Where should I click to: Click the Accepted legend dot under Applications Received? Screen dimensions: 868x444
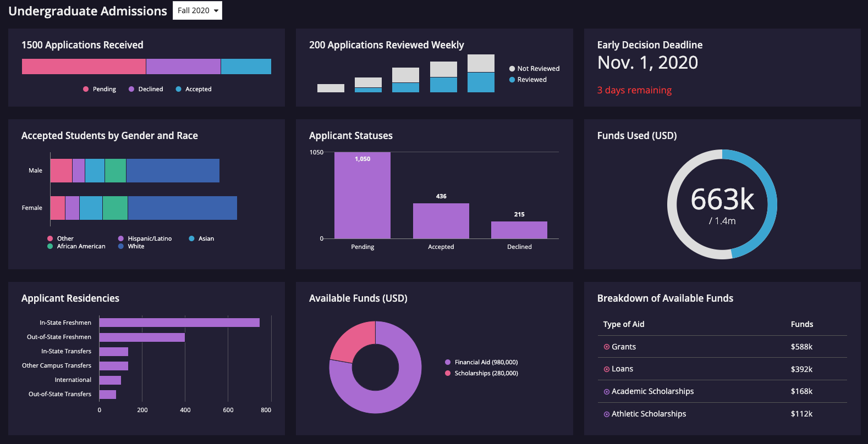(178, 89)
